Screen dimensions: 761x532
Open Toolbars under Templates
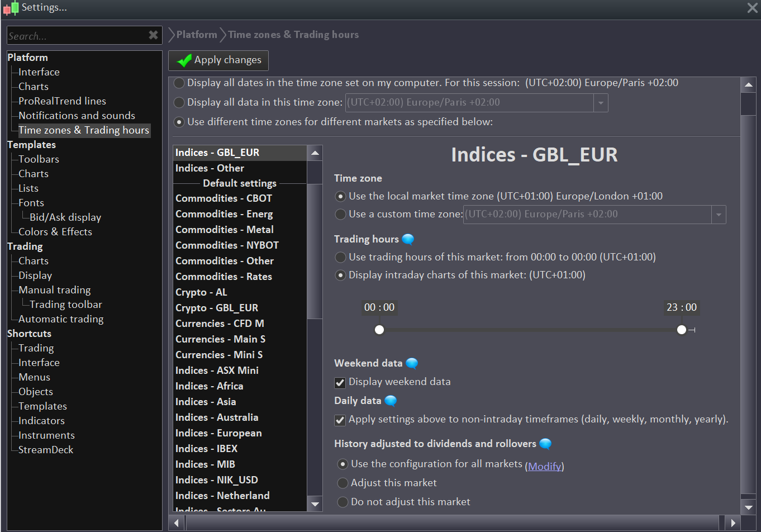pyautogui.click(x=39, y=159)
